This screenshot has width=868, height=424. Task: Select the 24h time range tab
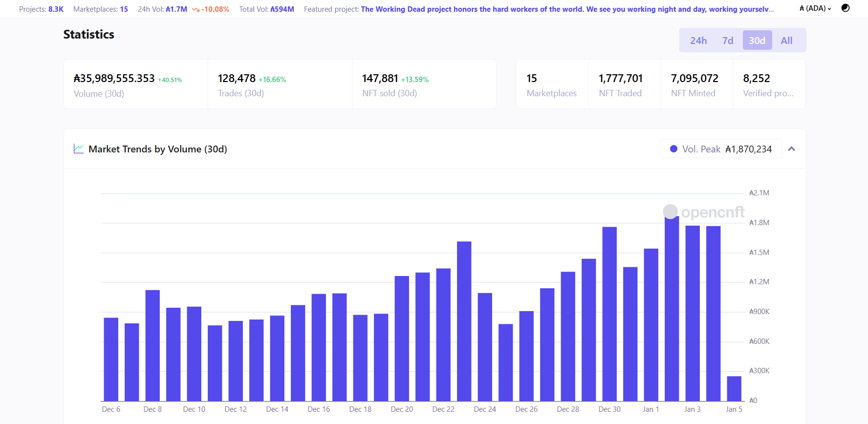(x=698, y=41)
